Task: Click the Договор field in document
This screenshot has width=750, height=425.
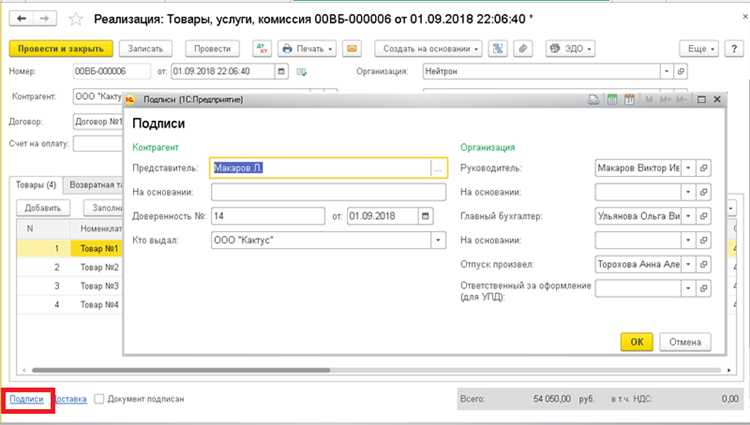Action: click(98, 121)
